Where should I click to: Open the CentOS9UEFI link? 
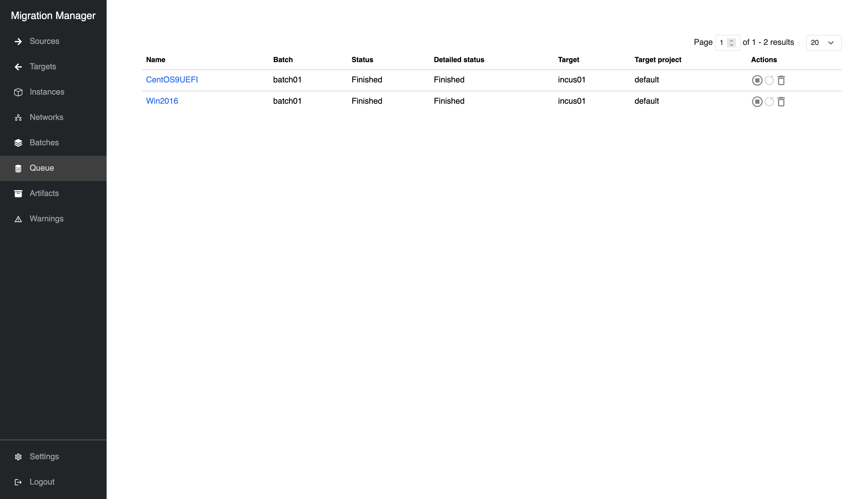[172, 80]
